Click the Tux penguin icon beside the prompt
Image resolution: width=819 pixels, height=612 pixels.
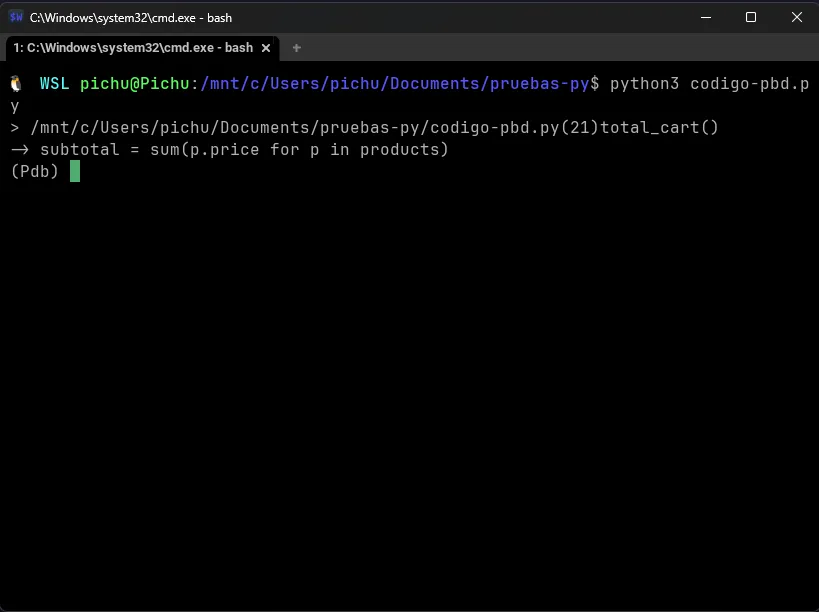tap(14, 84)
